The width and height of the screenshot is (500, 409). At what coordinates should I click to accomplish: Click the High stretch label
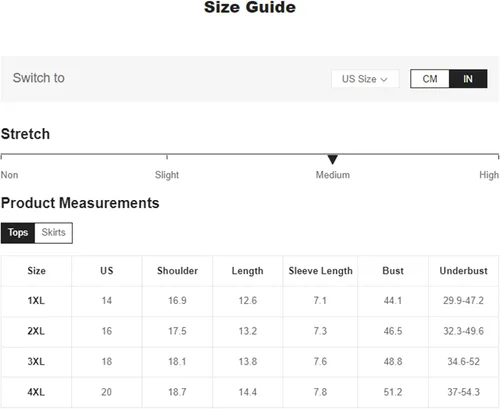point(489,175)
